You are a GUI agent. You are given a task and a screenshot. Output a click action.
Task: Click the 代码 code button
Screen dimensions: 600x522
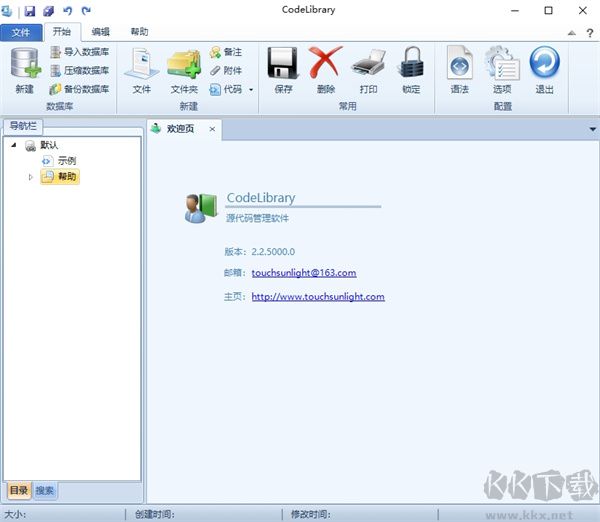[226, 89]
